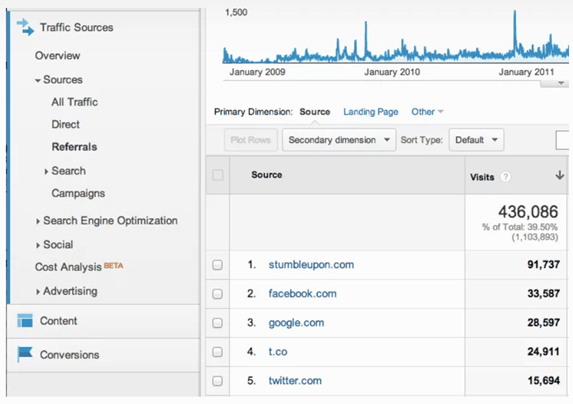
Task: Check the google.com row checkbox
Action: tap(217, 323)
